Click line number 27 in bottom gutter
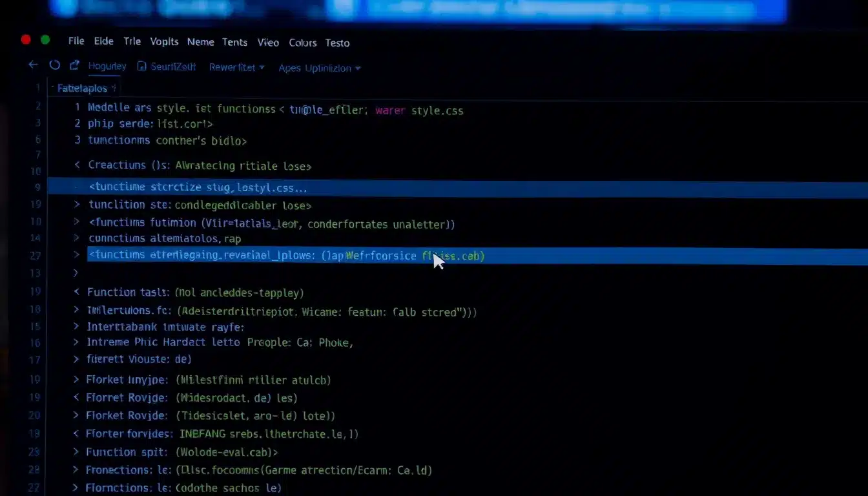 pyautogui.click(x=34, y=488)
